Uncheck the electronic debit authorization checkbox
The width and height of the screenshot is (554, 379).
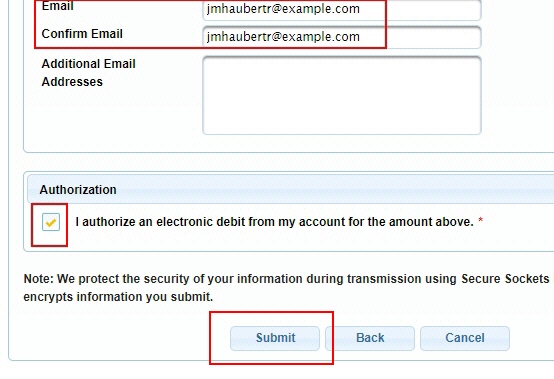point(51,222)
